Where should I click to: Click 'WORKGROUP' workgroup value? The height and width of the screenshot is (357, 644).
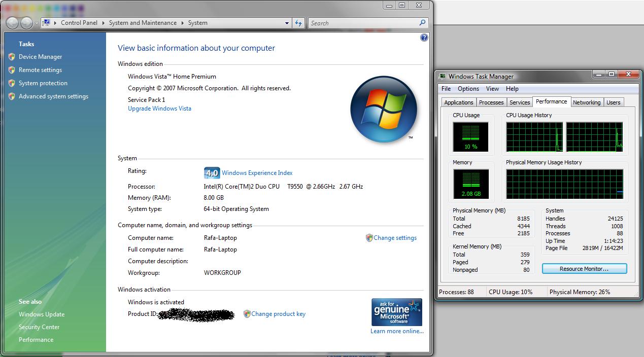click(x=222, y=273)
